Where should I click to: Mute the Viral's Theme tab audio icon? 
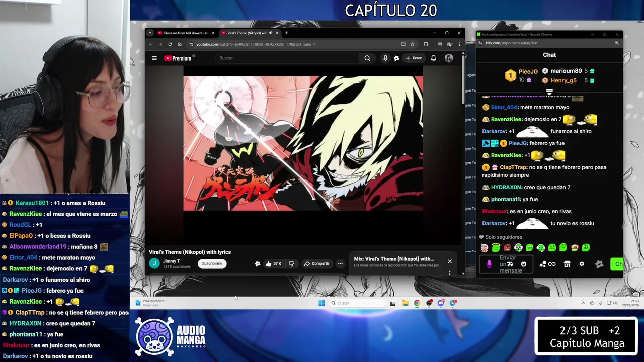pyautogui.click(x=270, y=33)
